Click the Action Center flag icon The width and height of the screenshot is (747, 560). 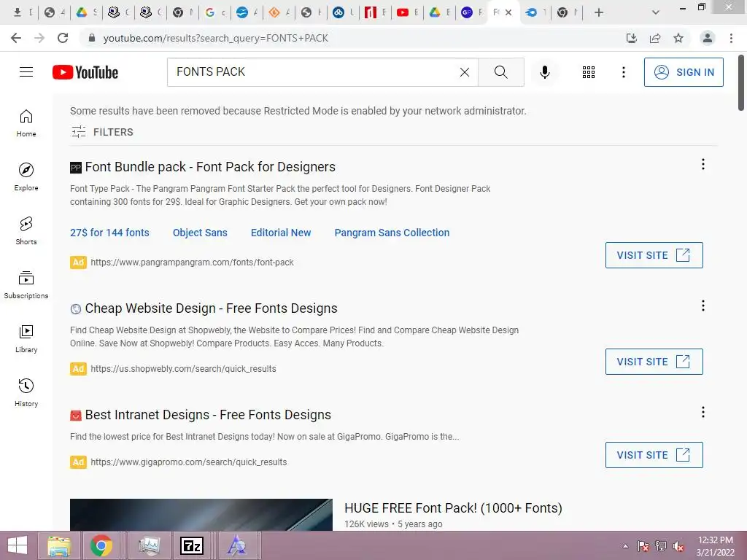point(643,546)
